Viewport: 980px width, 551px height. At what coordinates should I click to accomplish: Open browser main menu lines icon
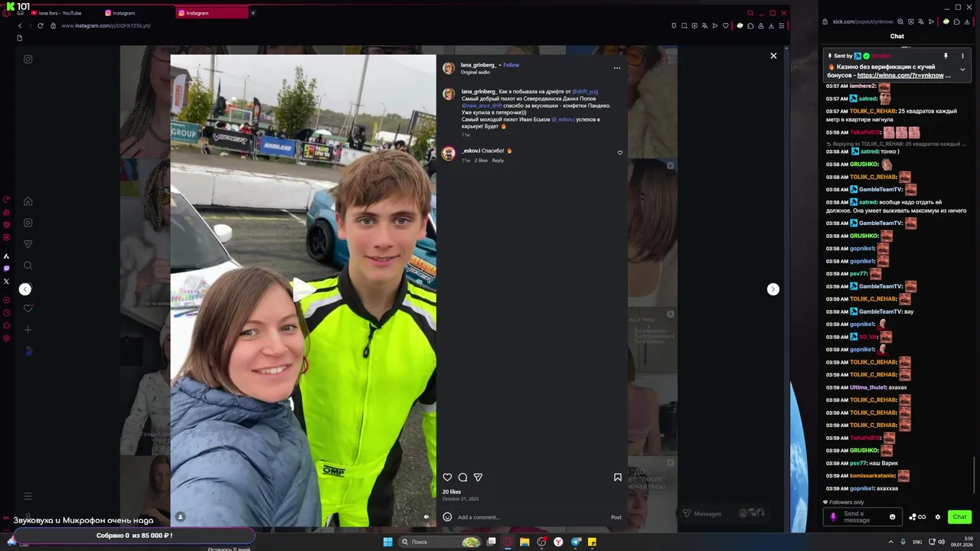click(781, 25)
